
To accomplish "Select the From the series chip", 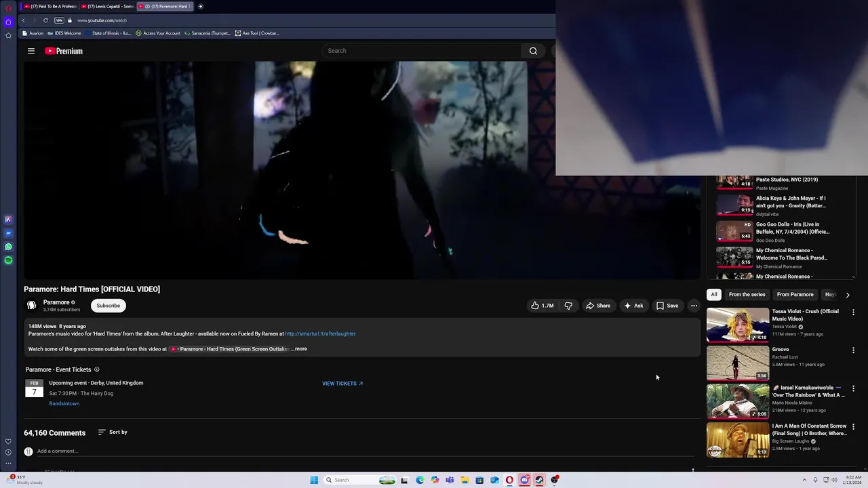I will click(x=747, y=295).
